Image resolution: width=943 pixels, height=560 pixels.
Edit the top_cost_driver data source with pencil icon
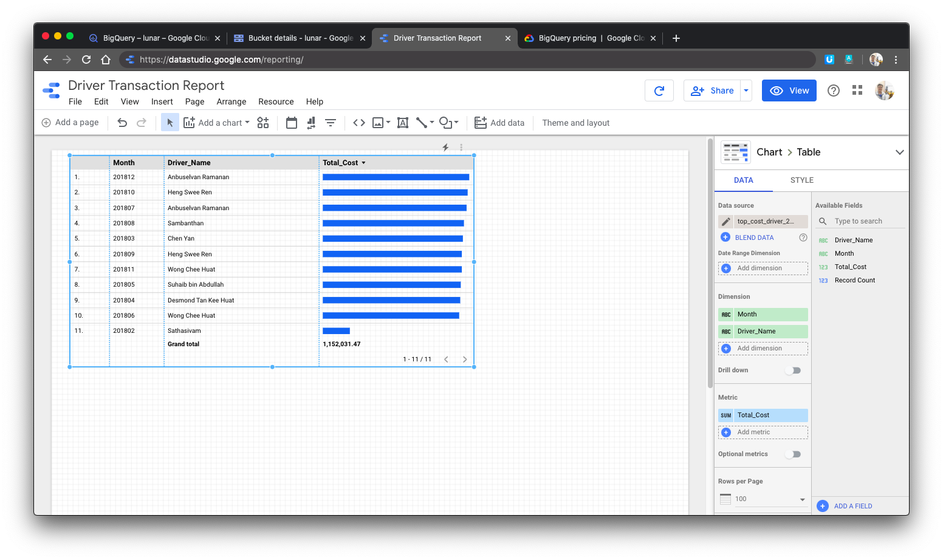coord(725,221)
